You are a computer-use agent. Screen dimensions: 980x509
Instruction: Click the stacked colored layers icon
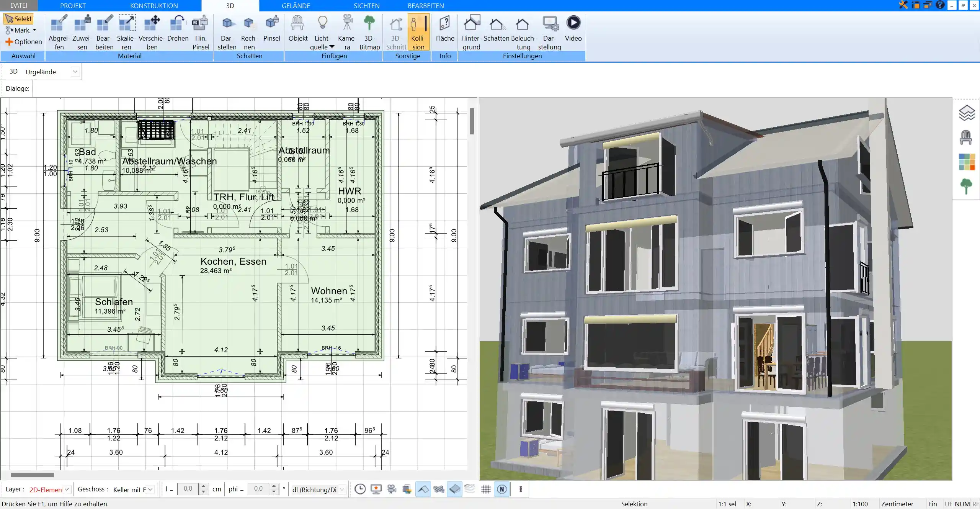tap(407, 489)
